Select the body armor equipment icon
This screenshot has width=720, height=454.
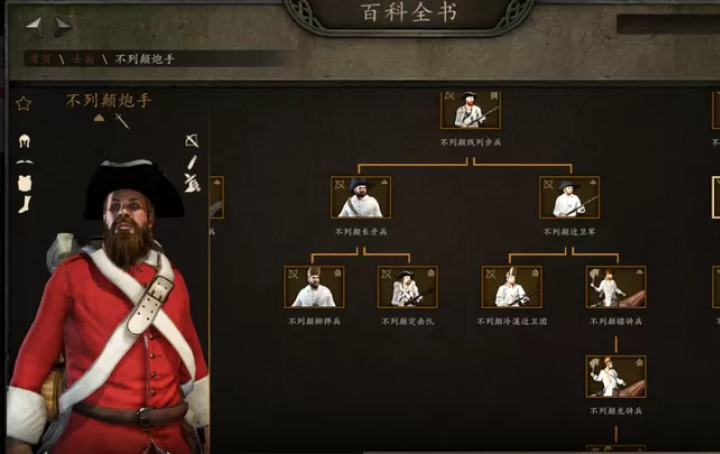tap(25, 183)
